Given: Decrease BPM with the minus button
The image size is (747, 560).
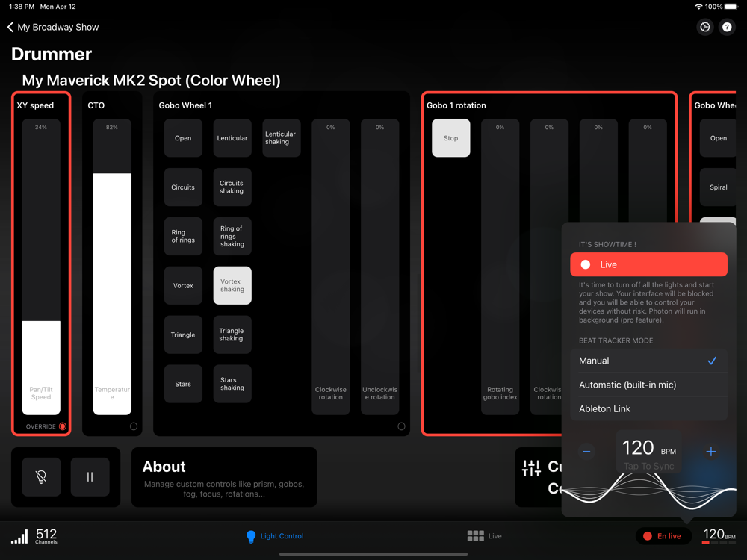Looking at the screenshot, I should (x=586, y=451).
